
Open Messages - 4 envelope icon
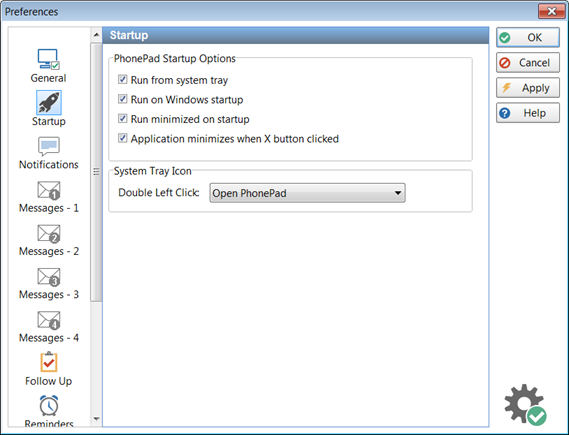coord(49,320)
